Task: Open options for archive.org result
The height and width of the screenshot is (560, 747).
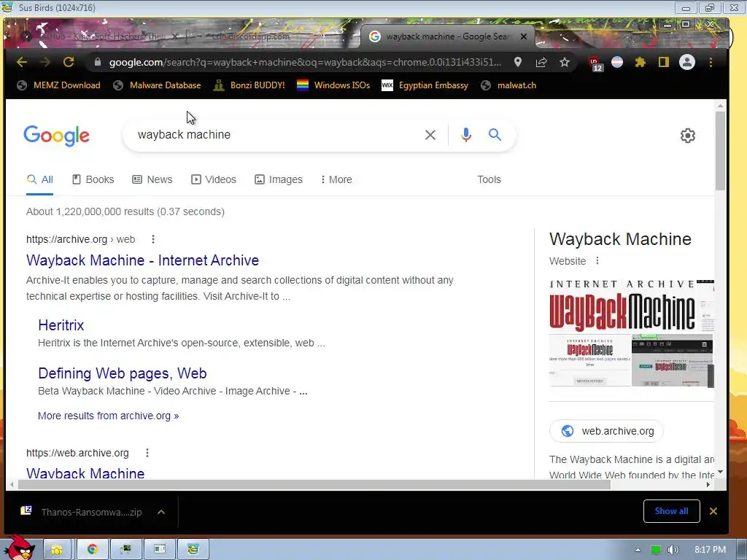Action: (x=153, y=239)
